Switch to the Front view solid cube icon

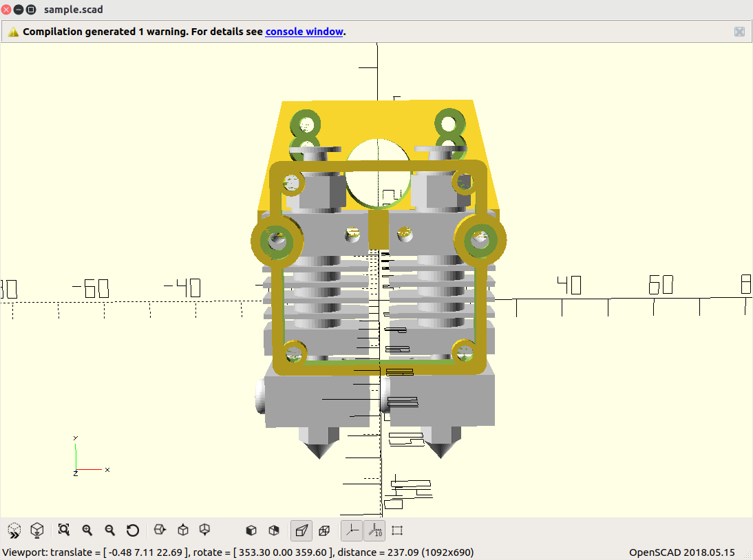(x=251, y=530)
